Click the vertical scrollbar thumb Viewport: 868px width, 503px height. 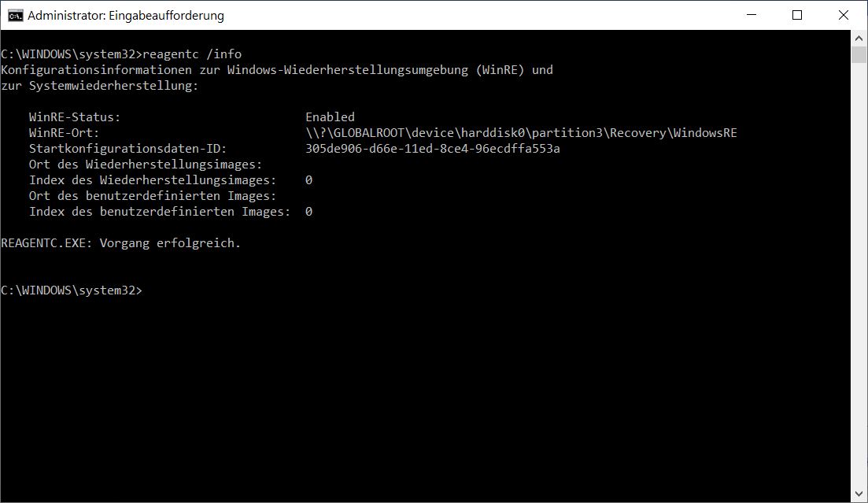click(x=859, y=54)
